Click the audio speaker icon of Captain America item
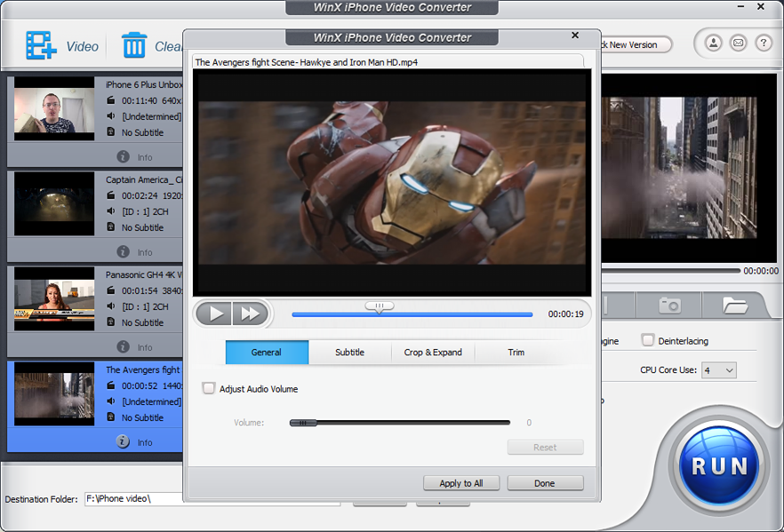Viewport: 784px width, 532px height. tap(111, 211)
